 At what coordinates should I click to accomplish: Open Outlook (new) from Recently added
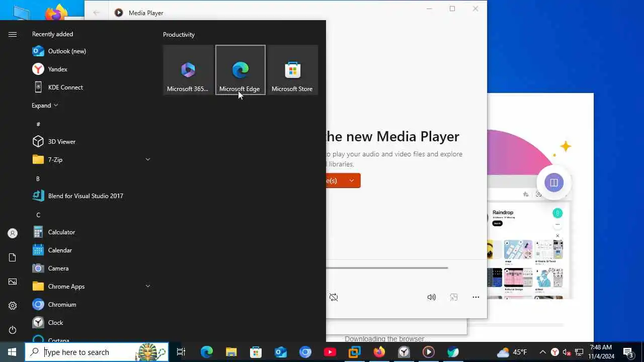point(91,51)
